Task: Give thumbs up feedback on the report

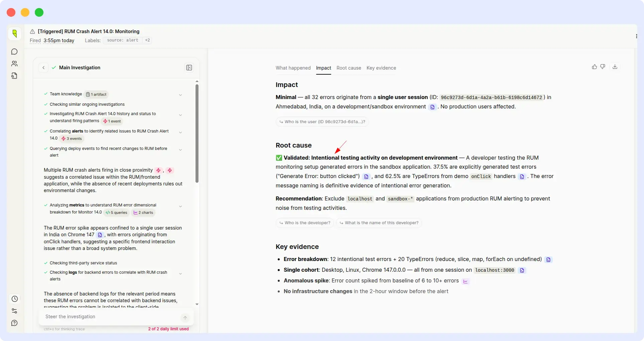Action: [x=594, y=67]
